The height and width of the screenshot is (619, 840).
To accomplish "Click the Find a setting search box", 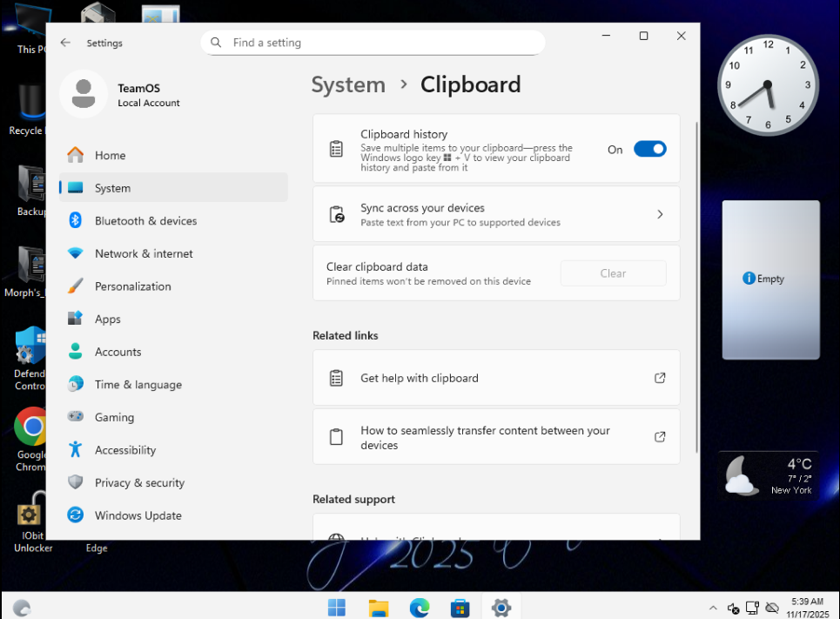I will [374, 43].
